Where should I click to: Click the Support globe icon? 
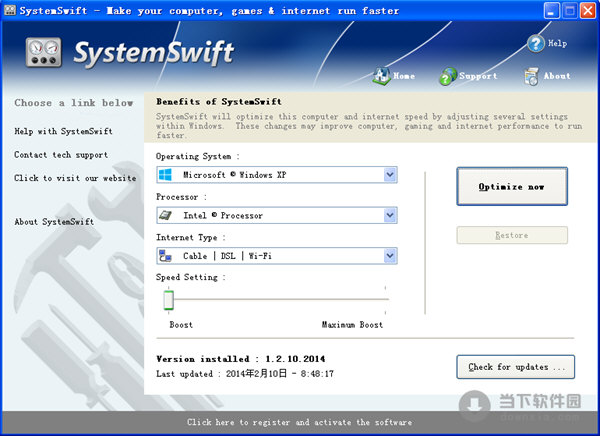(x=447, y=76)
